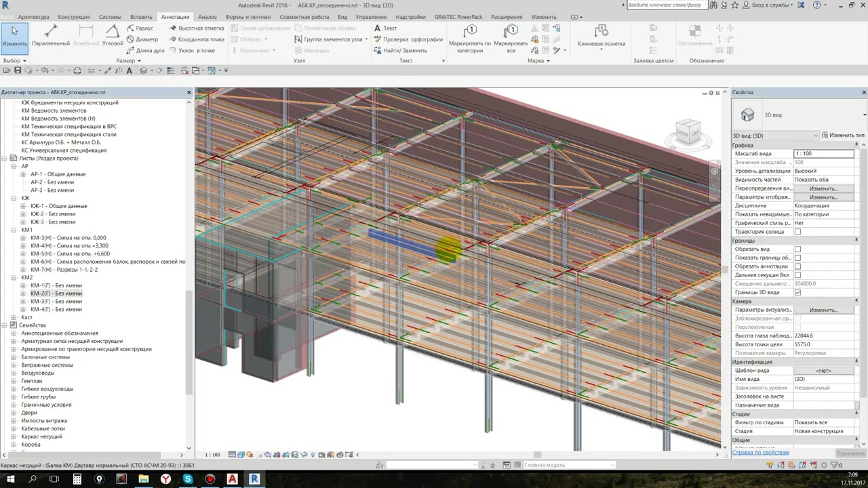
Task: Open the Справка по свойствам link
Action: point(760,453)
